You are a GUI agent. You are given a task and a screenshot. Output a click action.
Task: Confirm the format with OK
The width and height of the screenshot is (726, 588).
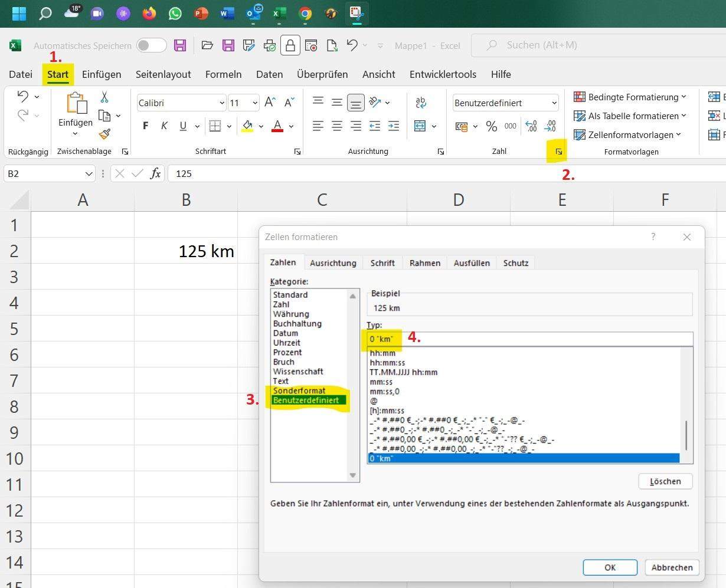point(610,567)
